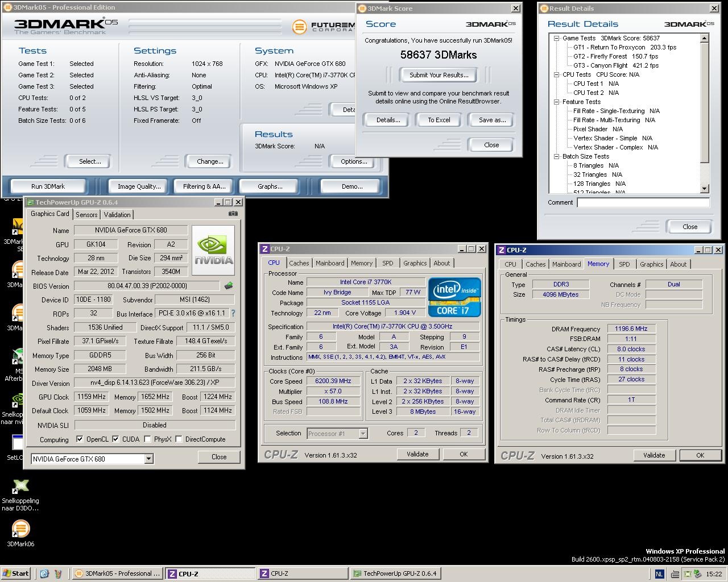Collapse the Game Tests tree node

[557, 38]
